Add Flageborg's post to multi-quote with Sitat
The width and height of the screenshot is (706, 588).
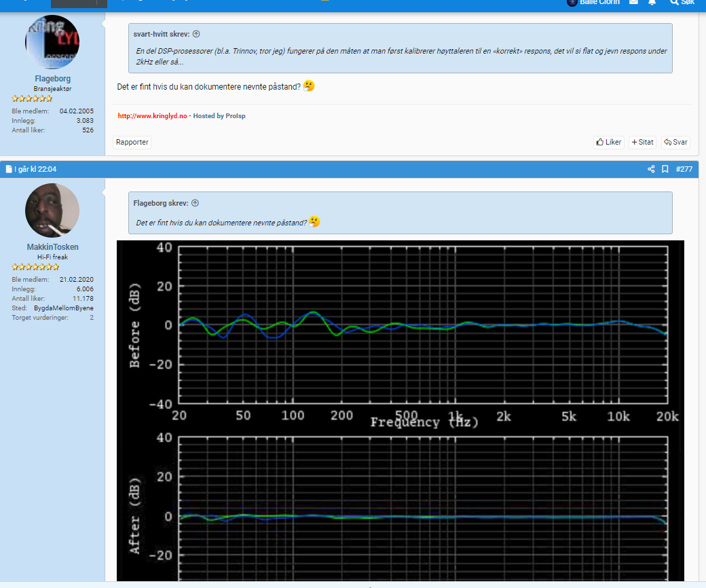coord(642,142)
